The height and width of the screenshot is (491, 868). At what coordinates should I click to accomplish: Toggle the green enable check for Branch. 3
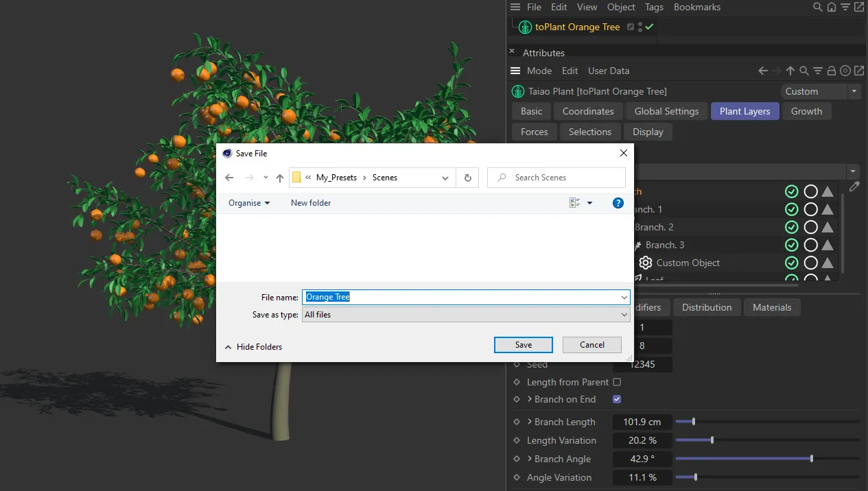coord(791,245)
